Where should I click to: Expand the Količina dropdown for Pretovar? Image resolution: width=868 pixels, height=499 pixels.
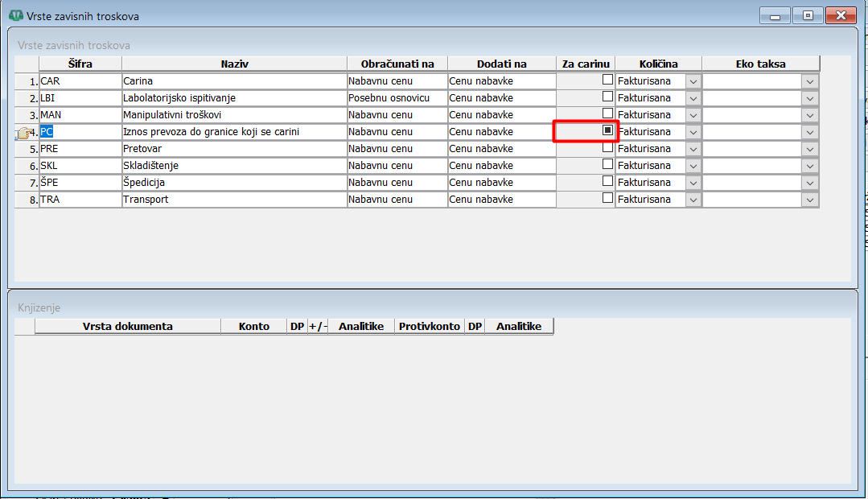(x=693, y=149)
